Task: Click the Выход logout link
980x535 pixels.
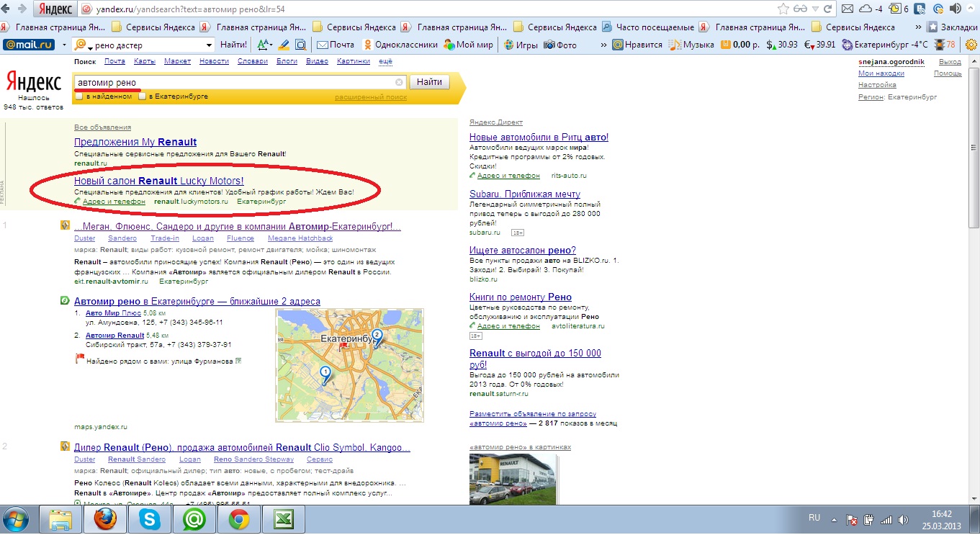Action: point(950,62)
